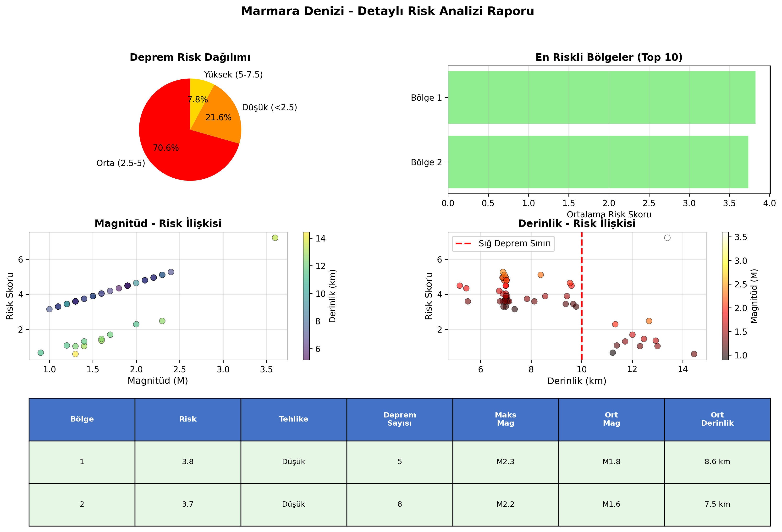The height and width of the screenshot is (532, 782).
Task: Click the 'Bölge' table header
Action: (82, 419)
